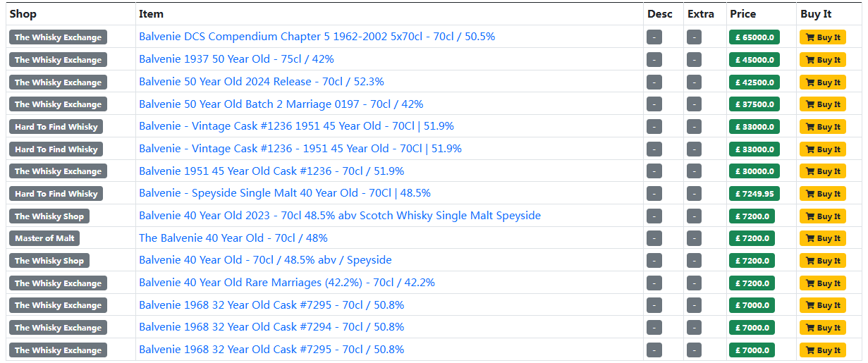The width and height of the screenshot is (868, 363).
Task: Open Balvenie DCS Compendium Chapter 5 item link
Action: click(317, 37)
